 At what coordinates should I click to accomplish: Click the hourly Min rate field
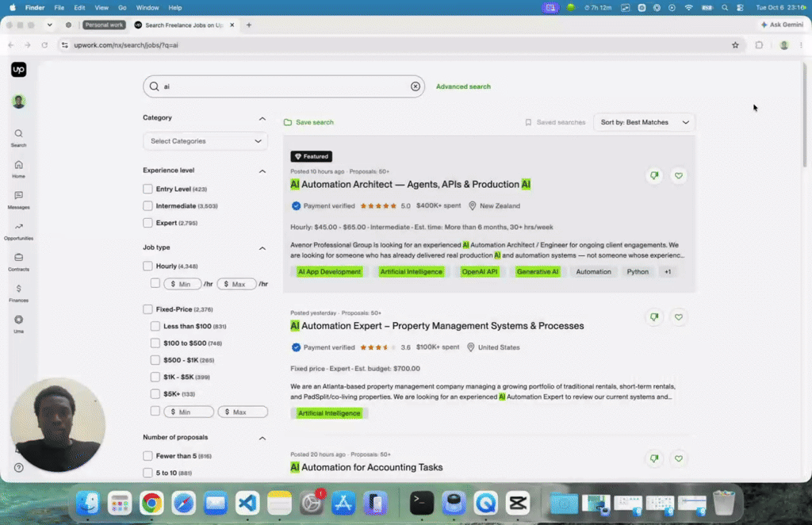182,284
